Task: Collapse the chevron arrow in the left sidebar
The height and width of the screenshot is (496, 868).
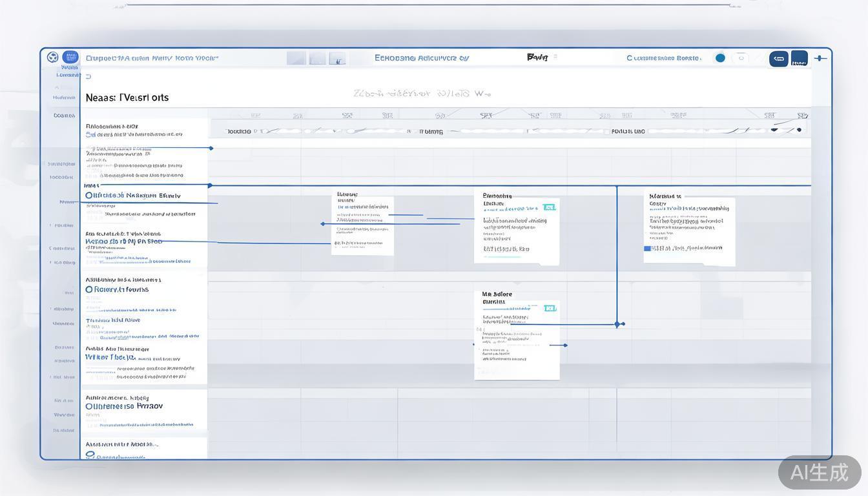Action: 56,87
